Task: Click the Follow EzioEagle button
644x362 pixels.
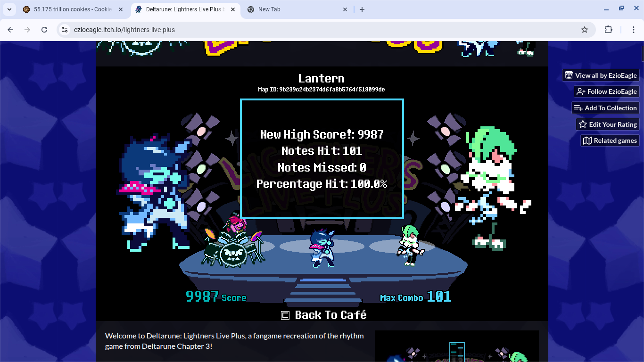Action: click(607, 91)
